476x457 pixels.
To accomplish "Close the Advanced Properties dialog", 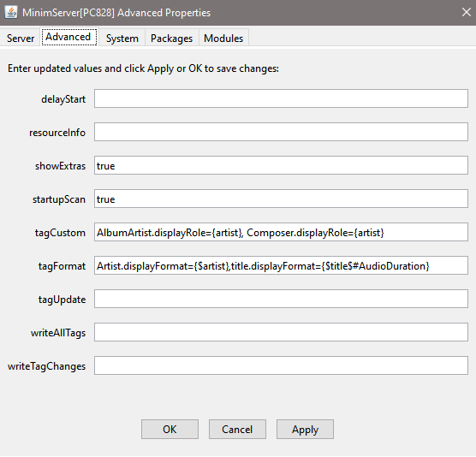I will (466, 13).
